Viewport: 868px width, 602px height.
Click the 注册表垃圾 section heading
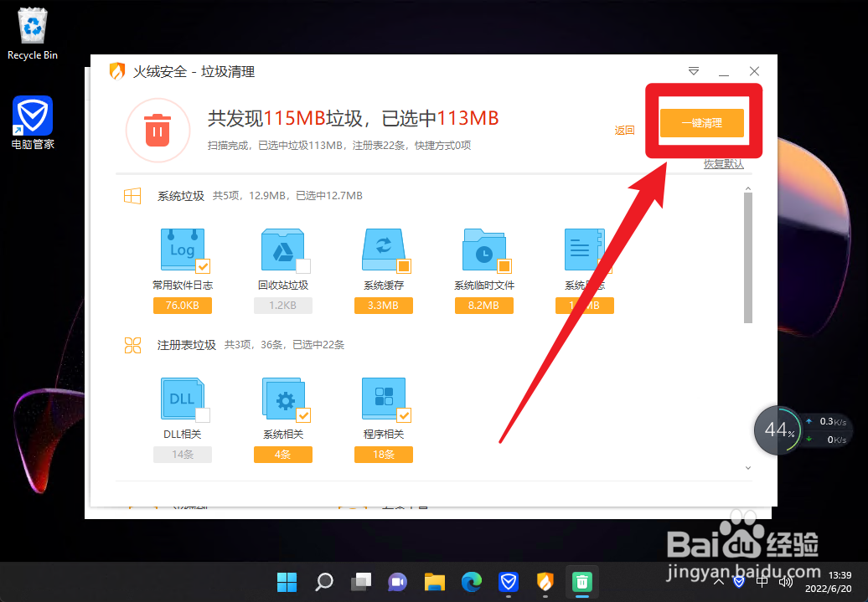coord(187,345)
